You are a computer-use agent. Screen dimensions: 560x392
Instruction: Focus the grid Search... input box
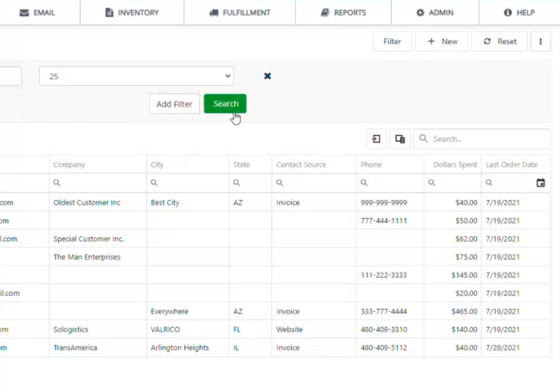482,139
